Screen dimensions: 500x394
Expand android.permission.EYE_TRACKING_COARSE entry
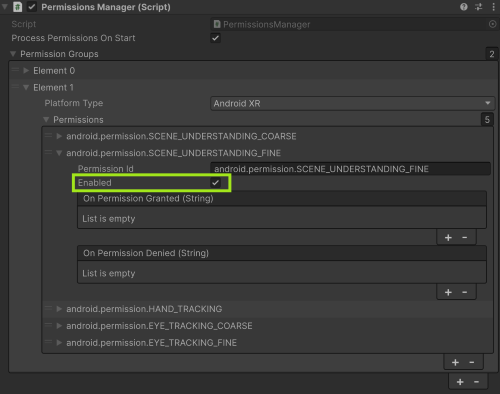point(59,325)
